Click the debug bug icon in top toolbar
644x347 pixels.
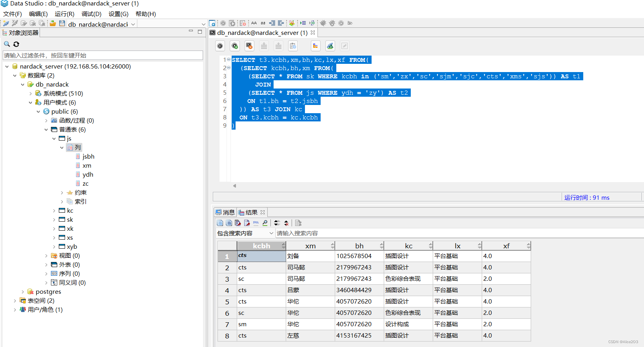323,23
